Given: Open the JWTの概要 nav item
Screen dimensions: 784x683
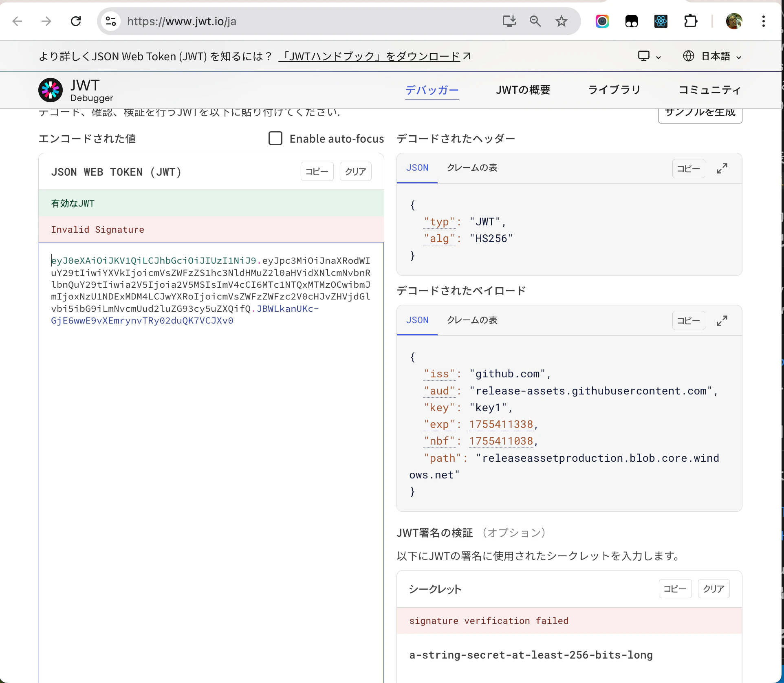Looking at the screenshot, I should click(523, 90).
